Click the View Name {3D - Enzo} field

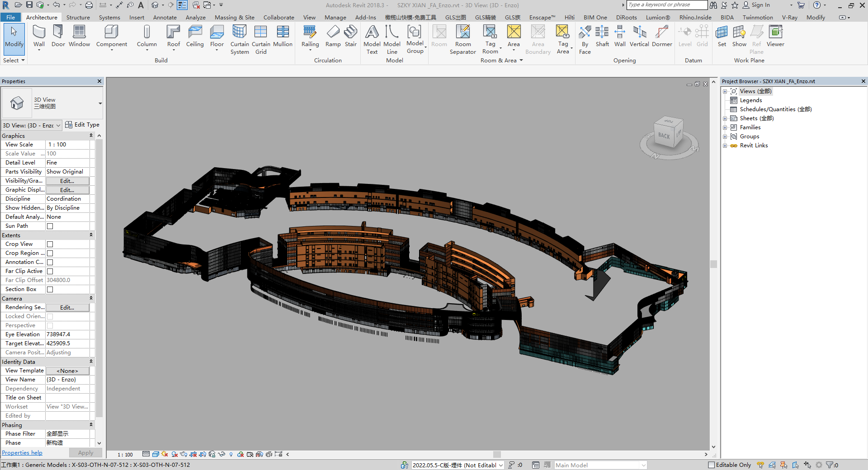click(67, 380)
